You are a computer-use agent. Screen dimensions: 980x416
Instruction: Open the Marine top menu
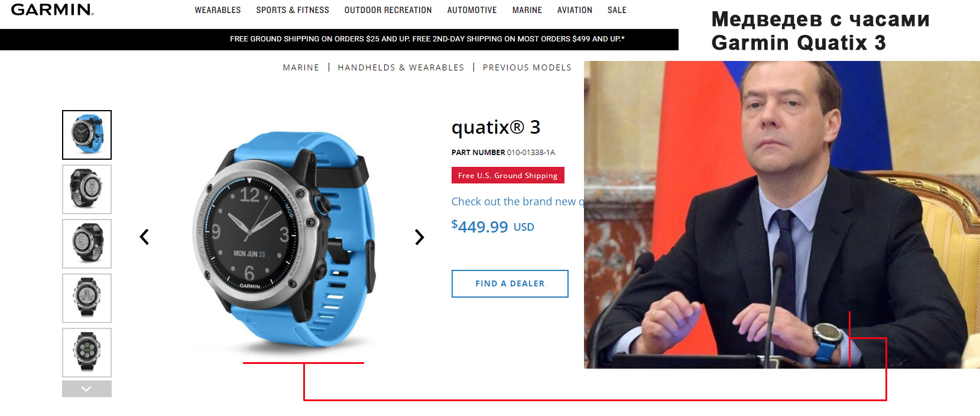[527, 10]
